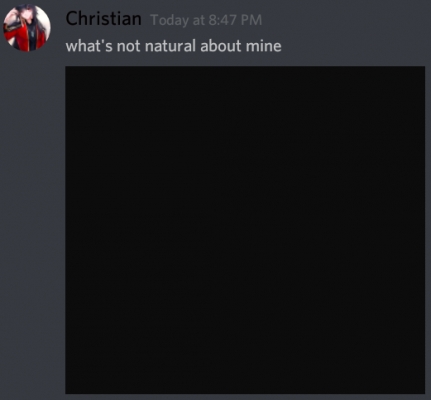This screenshot has width=431, height=400.
Task: Open Christian's profile avatar
Action: click(27, 28)
